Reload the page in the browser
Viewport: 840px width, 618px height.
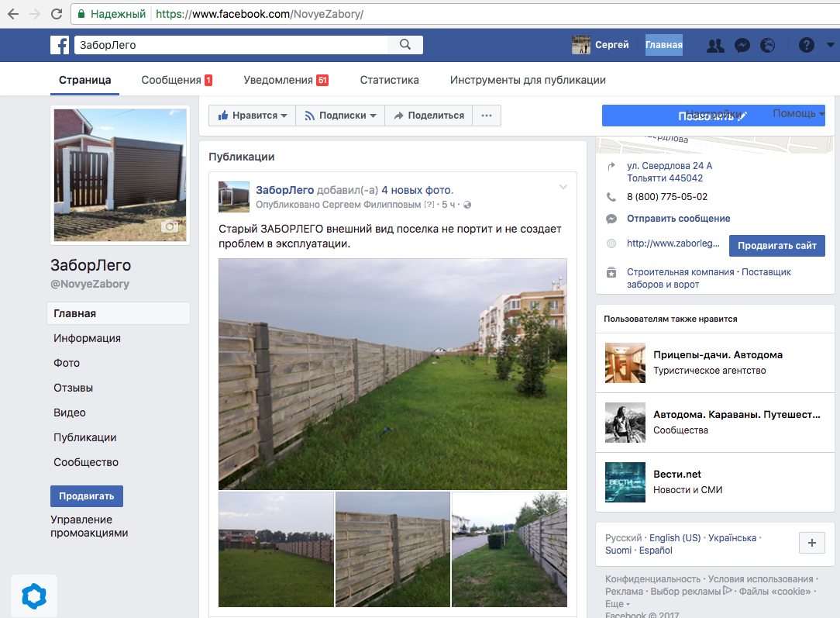point(57,14)
